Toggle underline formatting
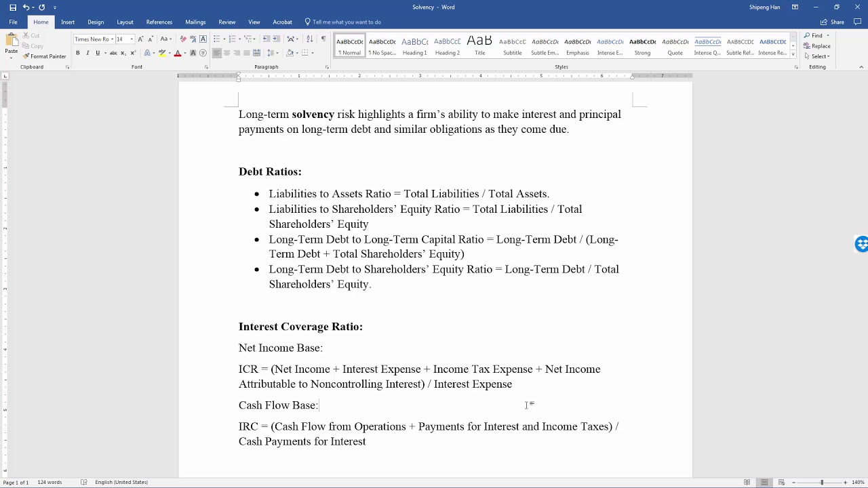Screen dimensions: 868x488 (x=98, y=53)
